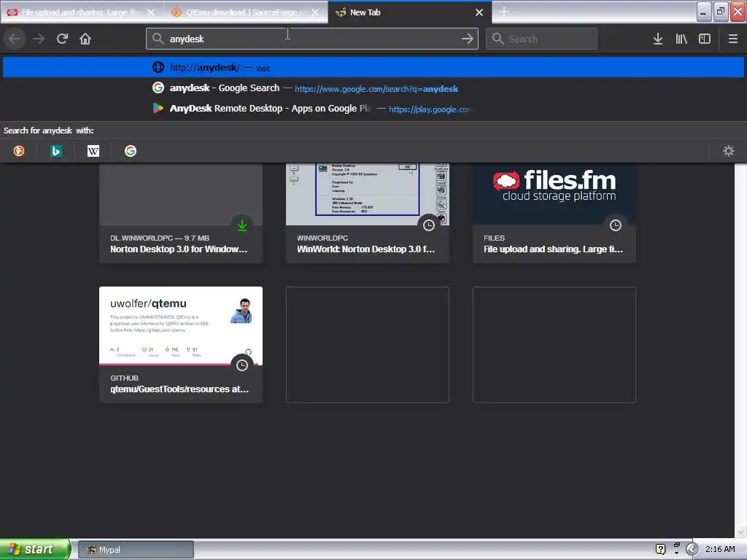Expand hidden tray icons arrow
Viewport: 747px width, 560px height.
[x=692, y=549]
